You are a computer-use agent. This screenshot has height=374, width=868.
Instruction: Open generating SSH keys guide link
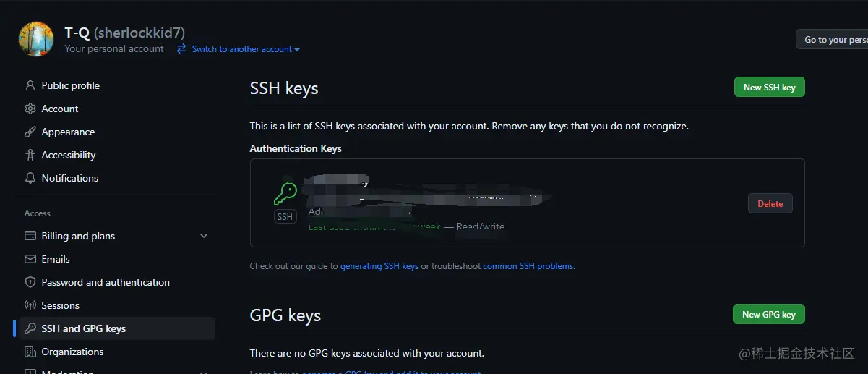pos(379,266)
